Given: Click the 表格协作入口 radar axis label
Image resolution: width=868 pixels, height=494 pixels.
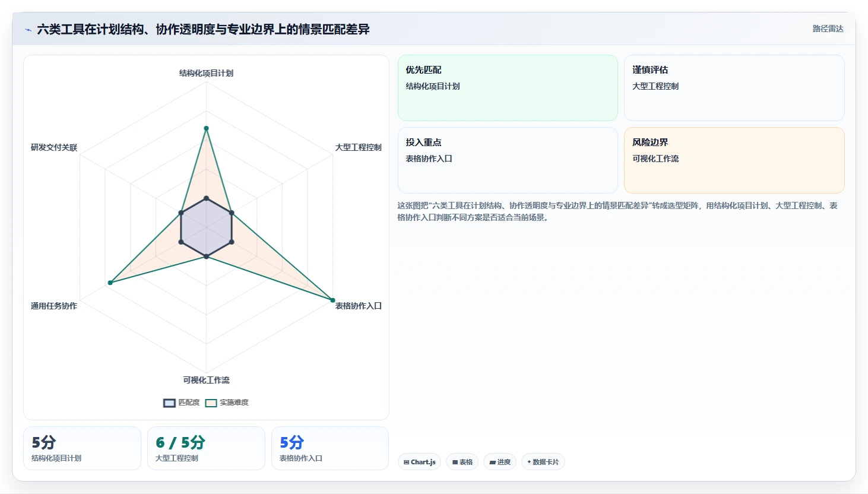Looking at the screenshot, I should pyautogui.click(x=358, y=306).
